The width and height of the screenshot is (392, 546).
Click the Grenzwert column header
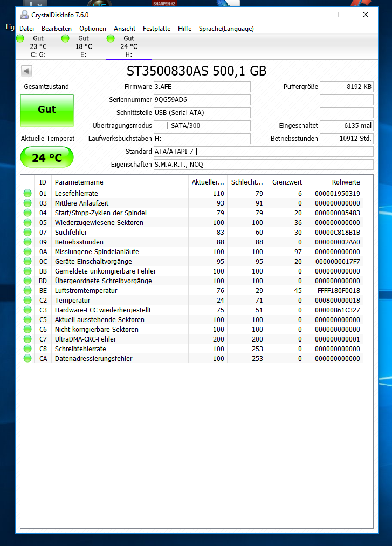(x=286, y=182)
